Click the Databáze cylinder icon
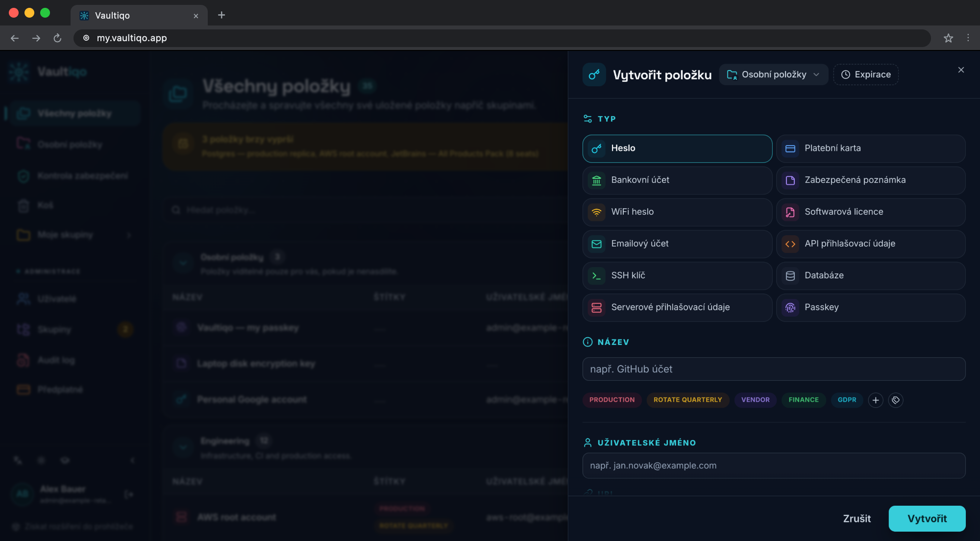Viewport: 980px width, 541px height. (790, 276)
